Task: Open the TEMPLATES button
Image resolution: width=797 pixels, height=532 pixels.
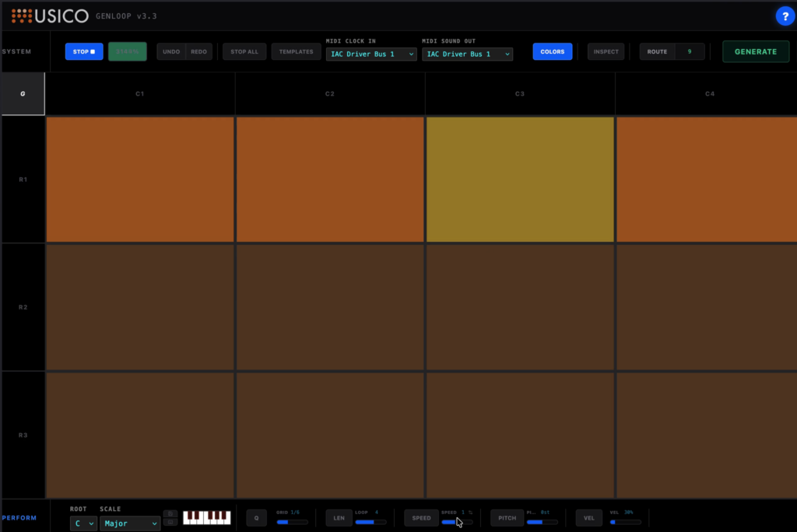Action: point(296,52)
